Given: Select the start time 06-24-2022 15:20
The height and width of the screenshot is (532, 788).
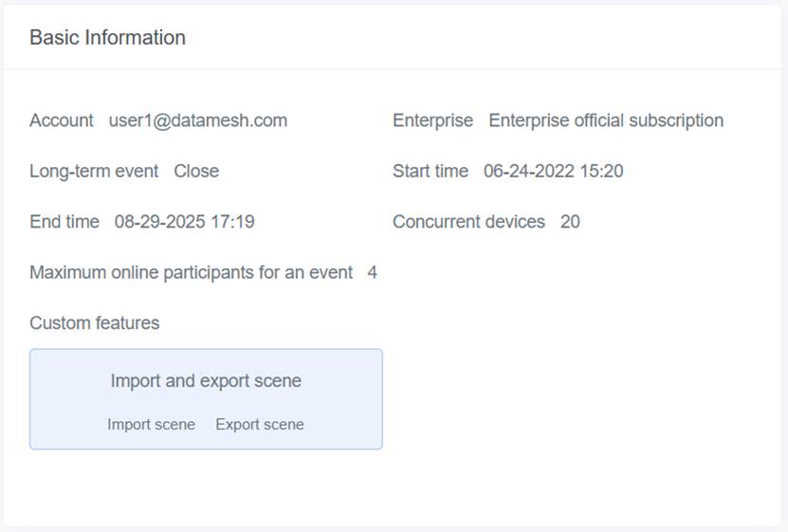Looking at the screenshot, I should (553, 172).
